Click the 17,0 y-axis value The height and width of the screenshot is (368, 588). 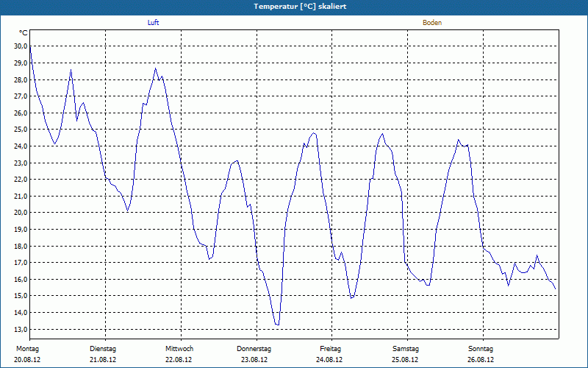[x=21, y=263]
